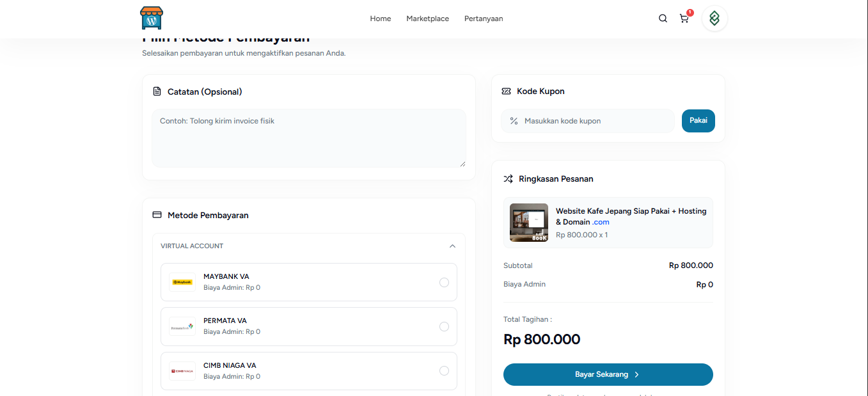Click the Permata Bank logo icon

(x=182, y=327)
